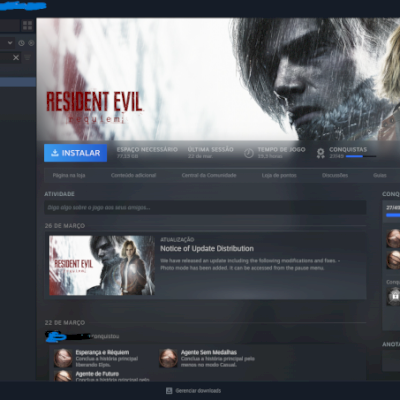The width and height of the screenshot is (400, 400).
Task: Click Agente Sem Medalhas achievement icon
Action: point(168,358)
